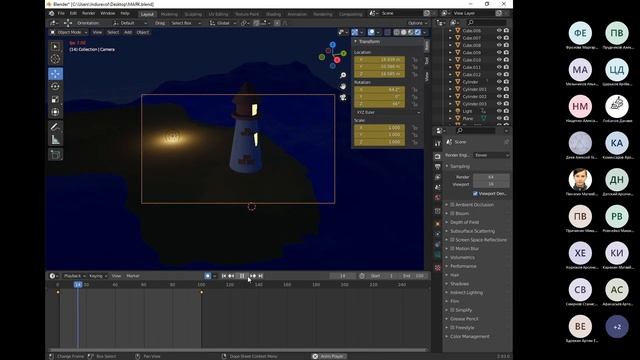Open the Object Mode dropdown

(69, 32)
